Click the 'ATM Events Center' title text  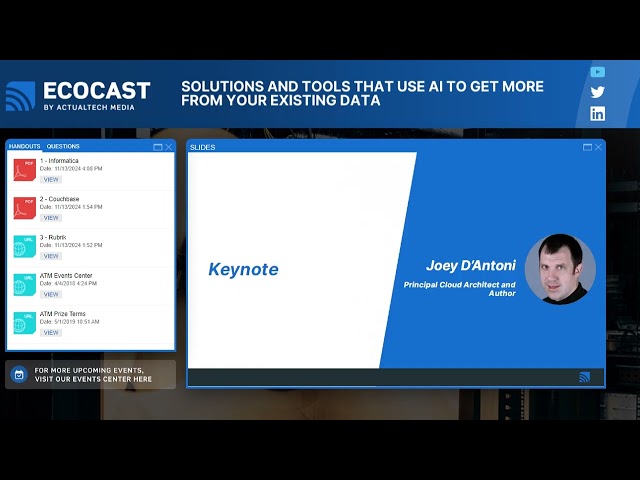click(x=66, y=276)
